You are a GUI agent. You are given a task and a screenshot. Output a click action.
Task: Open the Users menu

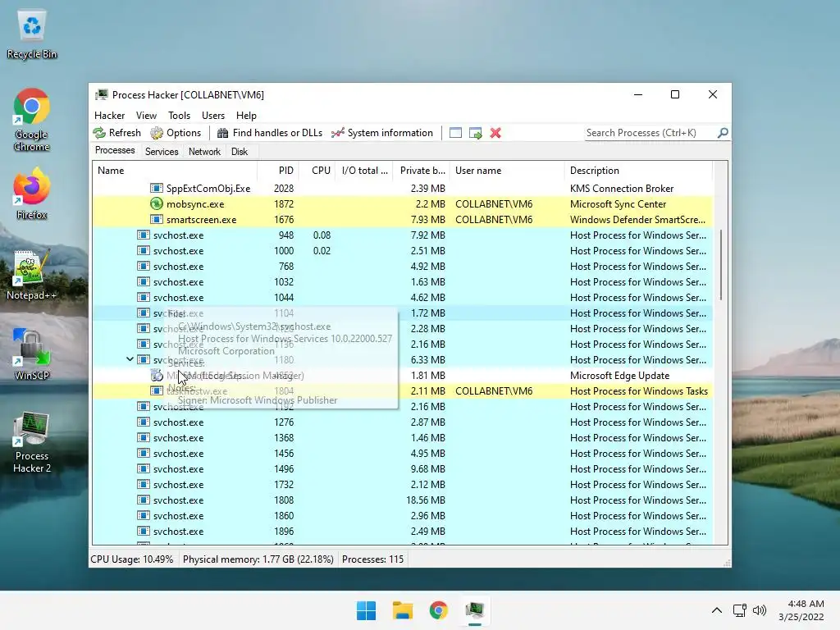(x=213, y=116)
